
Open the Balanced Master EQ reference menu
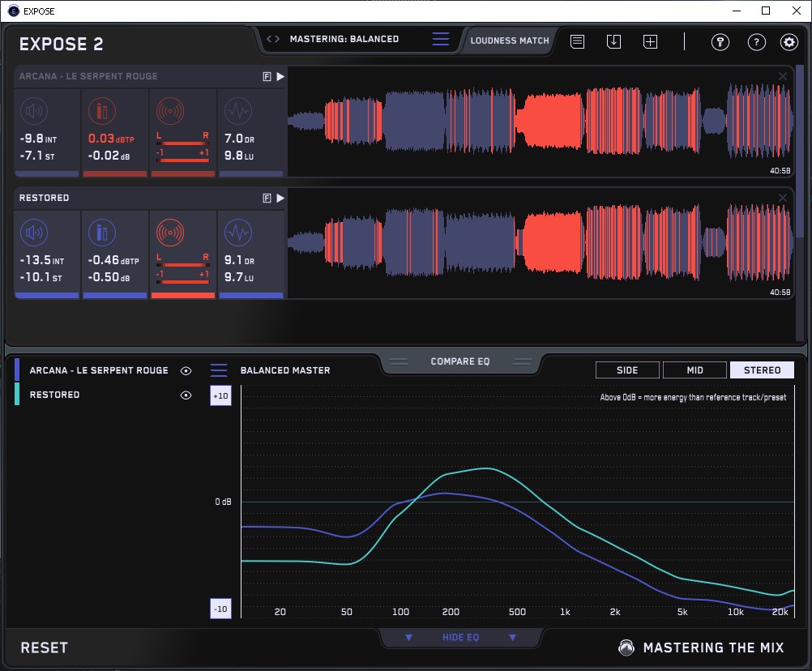[x=219, y=370]
